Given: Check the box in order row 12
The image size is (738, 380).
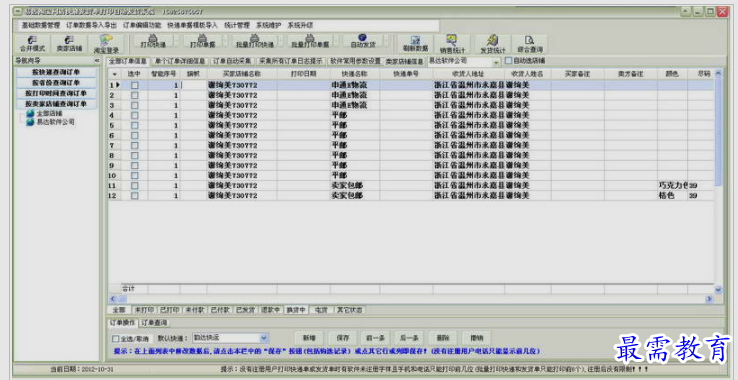Looking at the screenshot, I should tap(135, 195).
